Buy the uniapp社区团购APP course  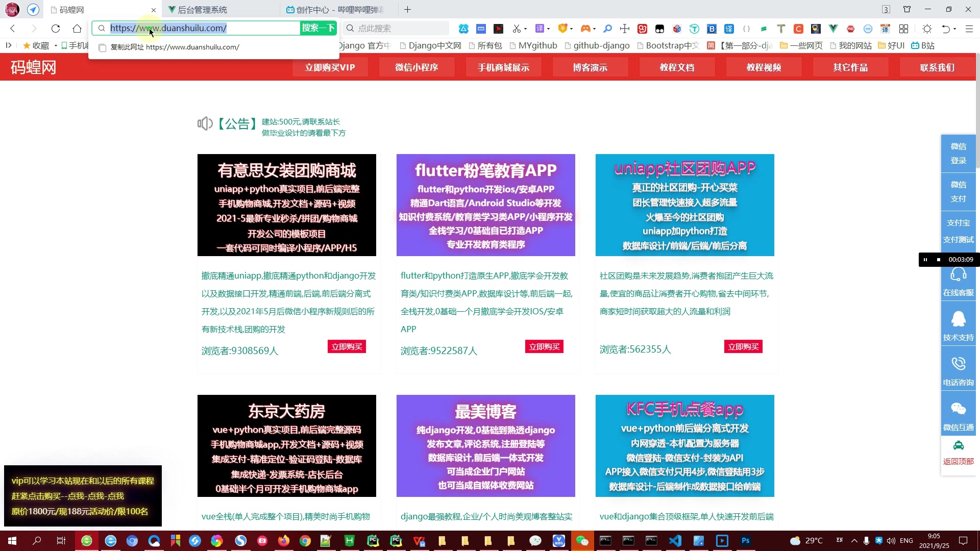tap(743, 347)
